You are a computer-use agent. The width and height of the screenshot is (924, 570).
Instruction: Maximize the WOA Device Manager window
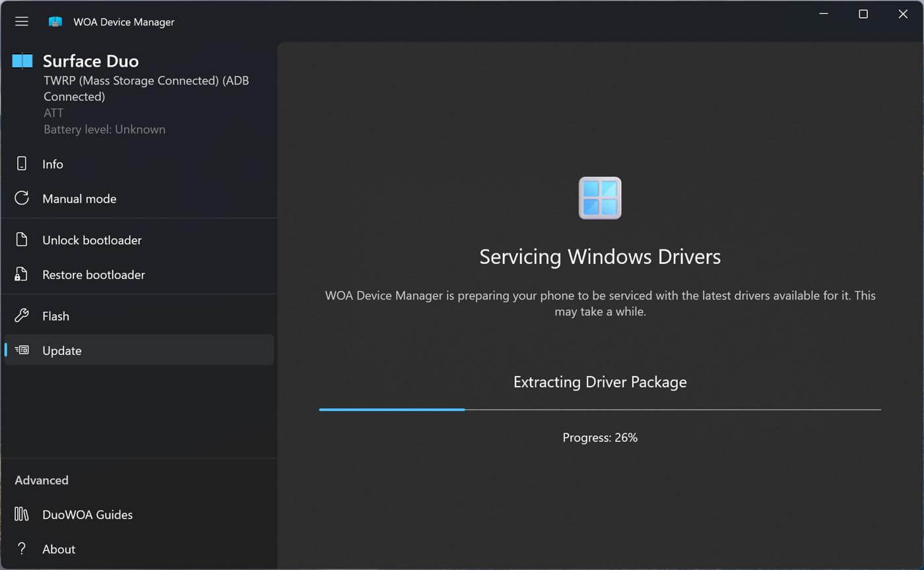tap(863, 14)
